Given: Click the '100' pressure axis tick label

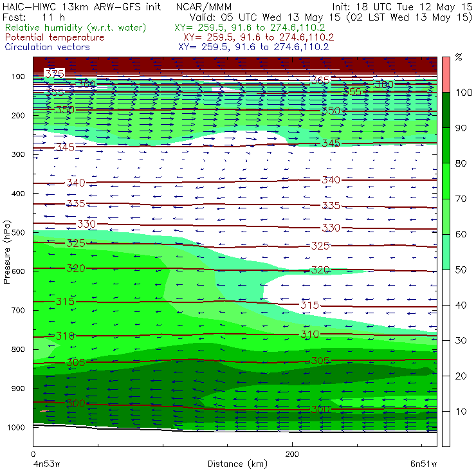Looking at the screenshot, I should click(x=18, y=77).
